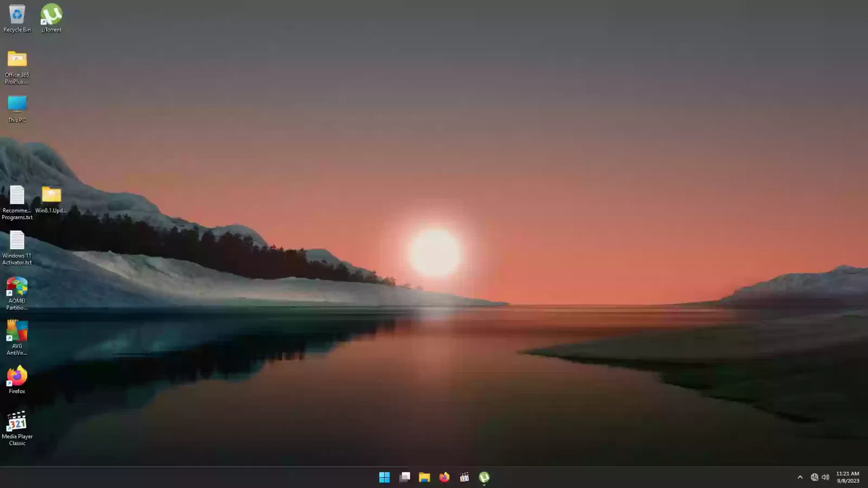
Task: Open Task View from the taskbar
Action: [x=404, y=477]
